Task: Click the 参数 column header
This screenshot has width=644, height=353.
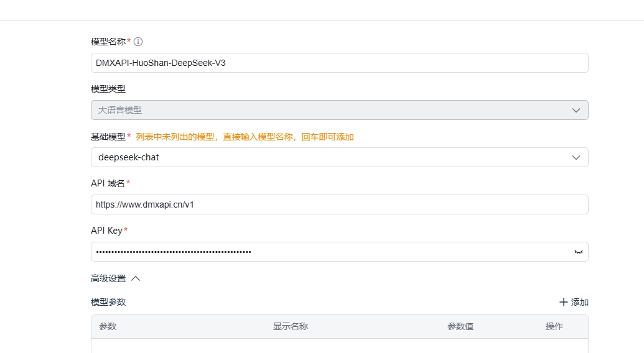Action: pos(108,326)
